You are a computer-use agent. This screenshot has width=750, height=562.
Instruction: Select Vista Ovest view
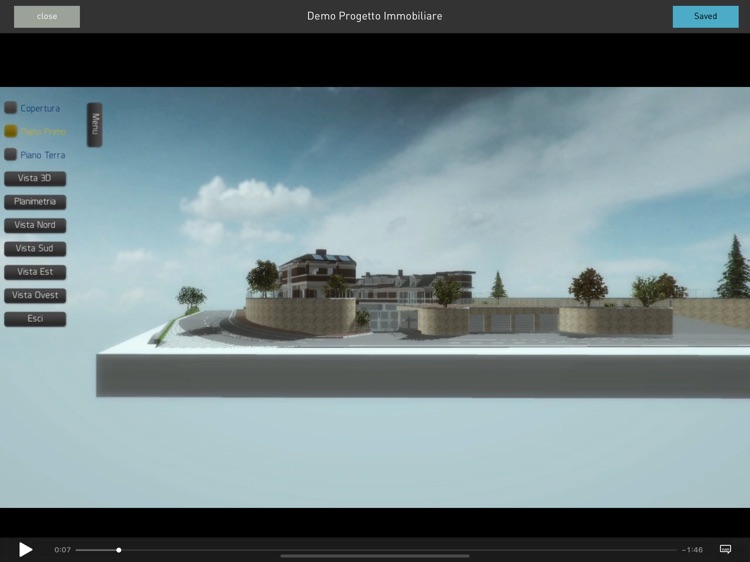click(x=35, y=296)
